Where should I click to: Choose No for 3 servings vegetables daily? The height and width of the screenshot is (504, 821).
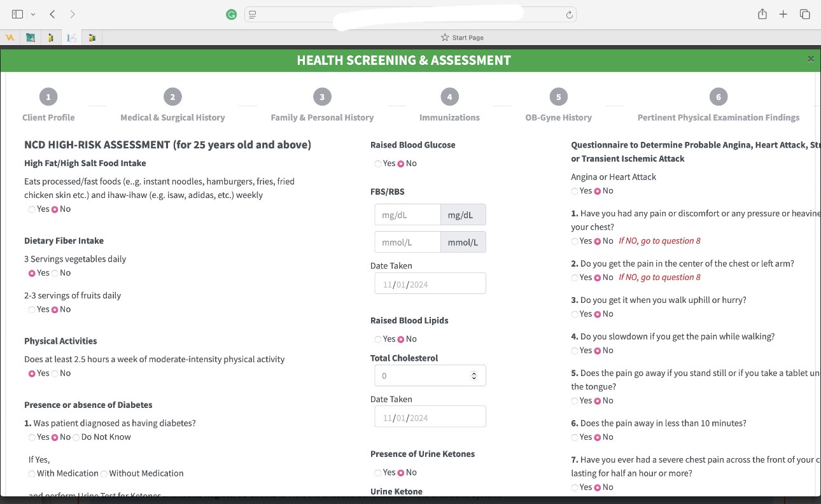click(55, 273)
